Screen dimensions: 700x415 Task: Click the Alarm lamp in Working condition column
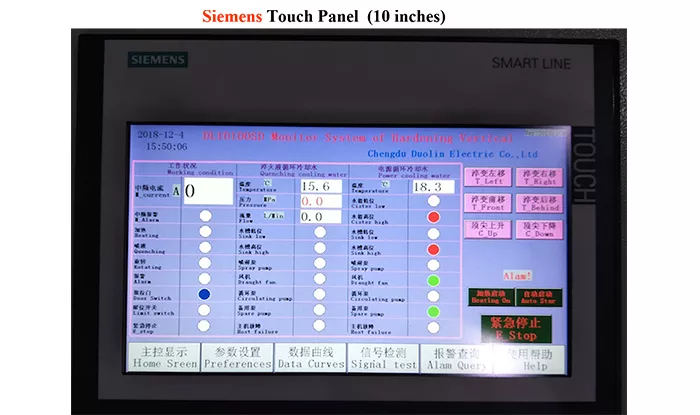click(x=204, y=278)
